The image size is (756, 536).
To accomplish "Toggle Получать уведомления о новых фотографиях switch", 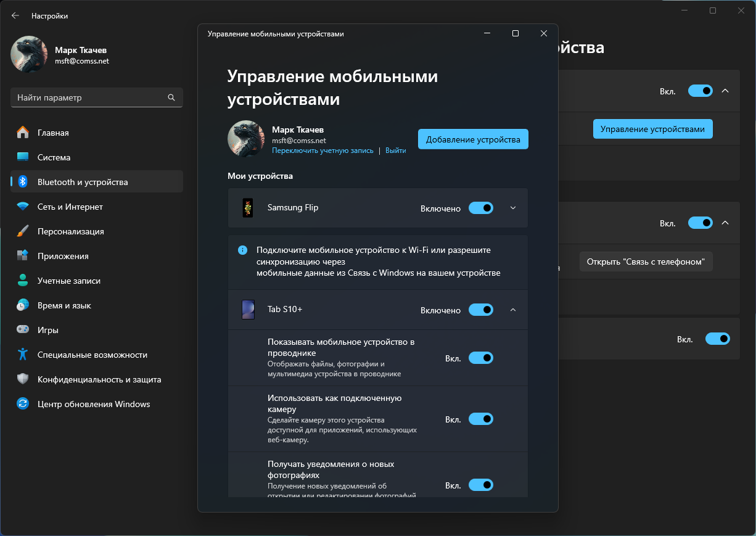I will click(x=481, y=485).
